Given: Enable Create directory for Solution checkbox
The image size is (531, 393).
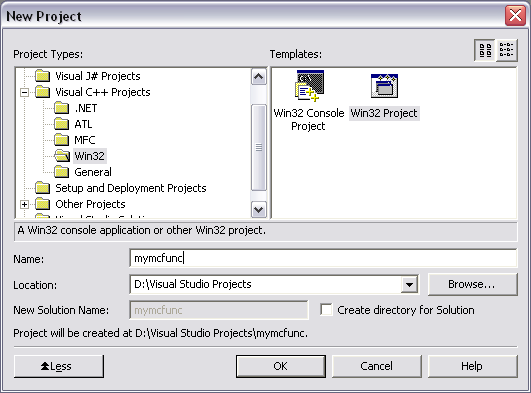Looking at the screenshot, I should pos(326,310).
